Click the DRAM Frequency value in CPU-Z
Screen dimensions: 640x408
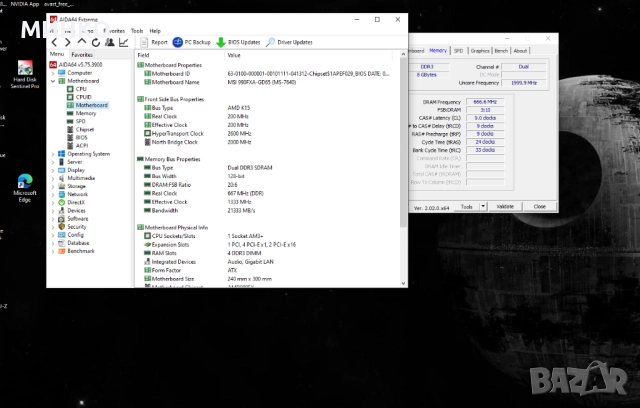pyautogui.click(x=485, y=102)
